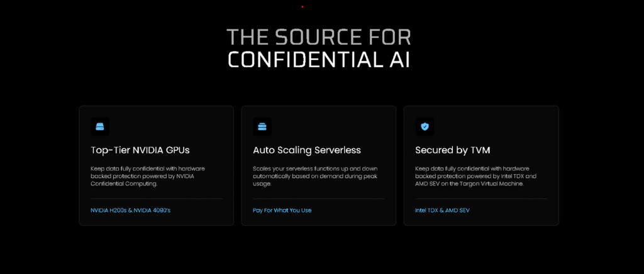Click the divider line in the Serverless card
The width and height of the screenshot is (644, 274).
click(x=318, y=199)
